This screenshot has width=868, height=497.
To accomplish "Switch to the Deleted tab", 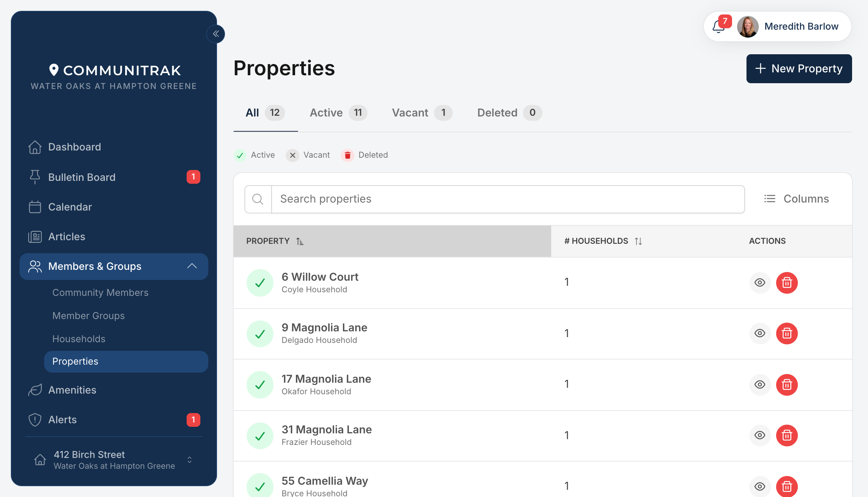I will pos(509,113).
